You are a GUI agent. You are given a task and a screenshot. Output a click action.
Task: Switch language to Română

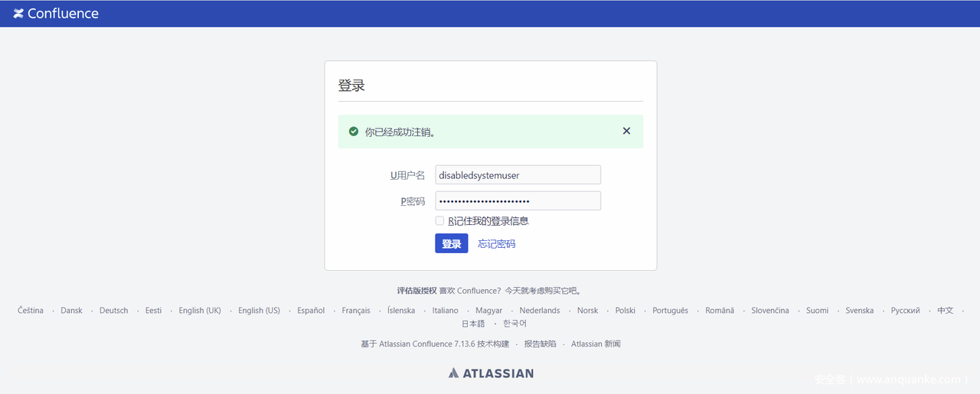720,311
